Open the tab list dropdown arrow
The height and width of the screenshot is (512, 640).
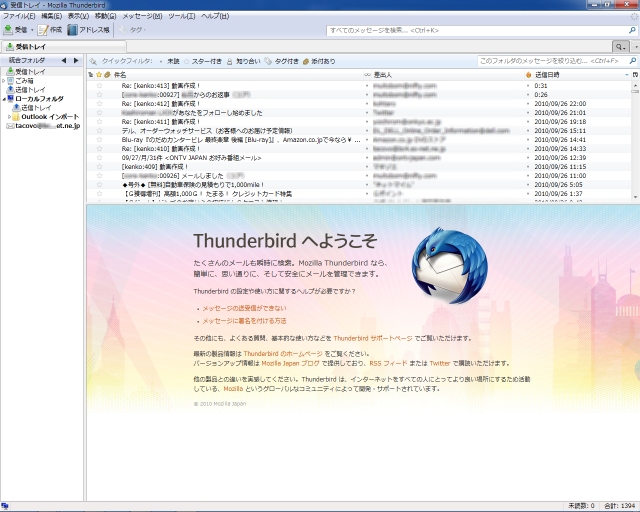(636, 47)
